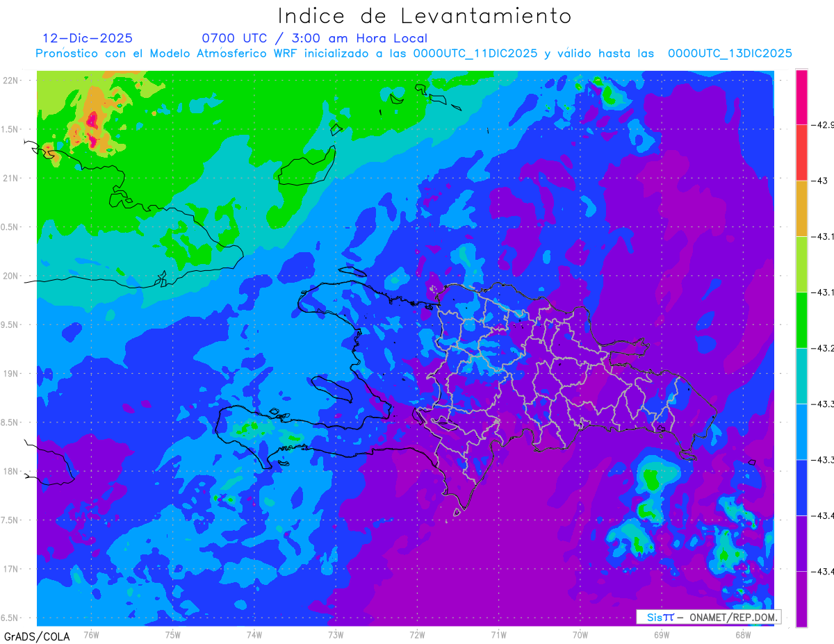
Task: Click the light blue legend color band
Action: point(801,431)
